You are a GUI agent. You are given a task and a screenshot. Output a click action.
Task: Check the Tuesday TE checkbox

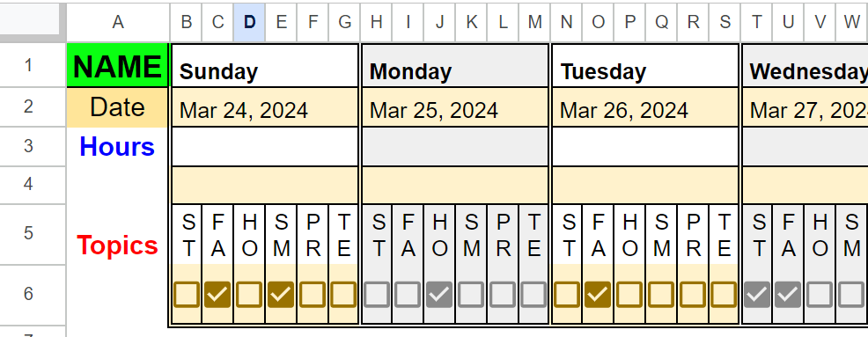tap(725, 295)
